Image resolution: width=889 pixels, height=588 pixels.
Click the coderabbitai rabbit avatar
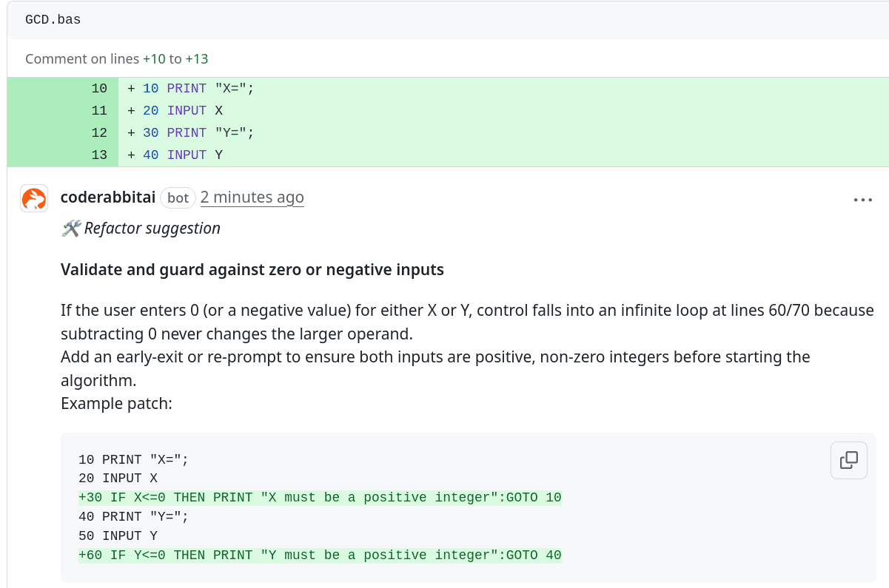34,198
